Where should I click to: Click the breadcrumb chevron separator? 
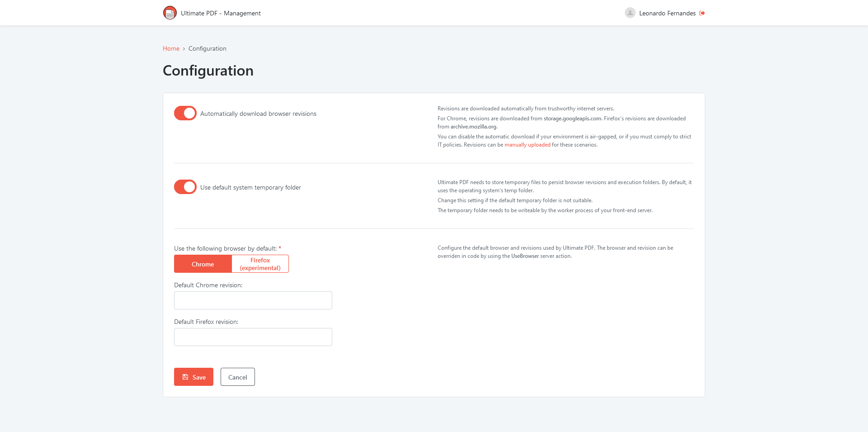click(184, 49)
